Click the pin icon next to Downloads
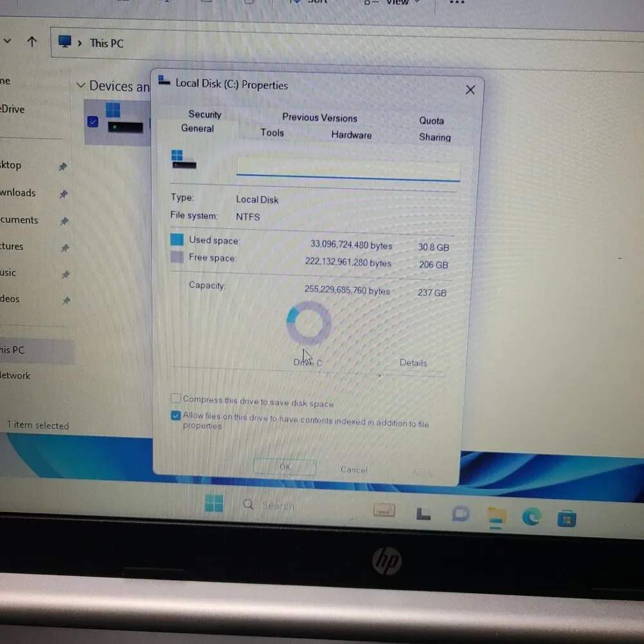 click(x=64, y=194)
